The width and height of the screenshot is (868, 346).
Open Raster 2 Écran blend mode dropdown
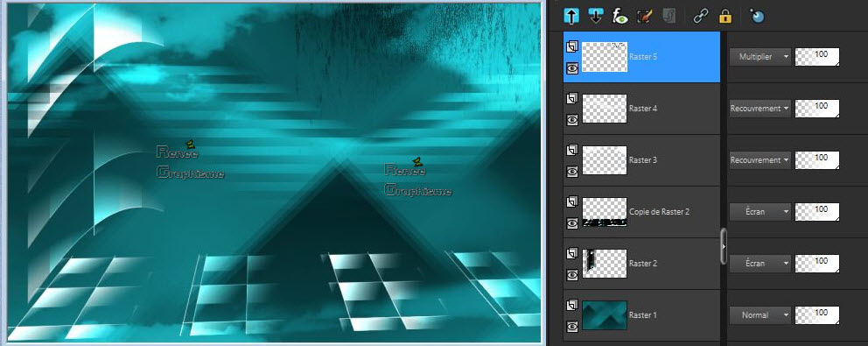(x=759, y=264)
